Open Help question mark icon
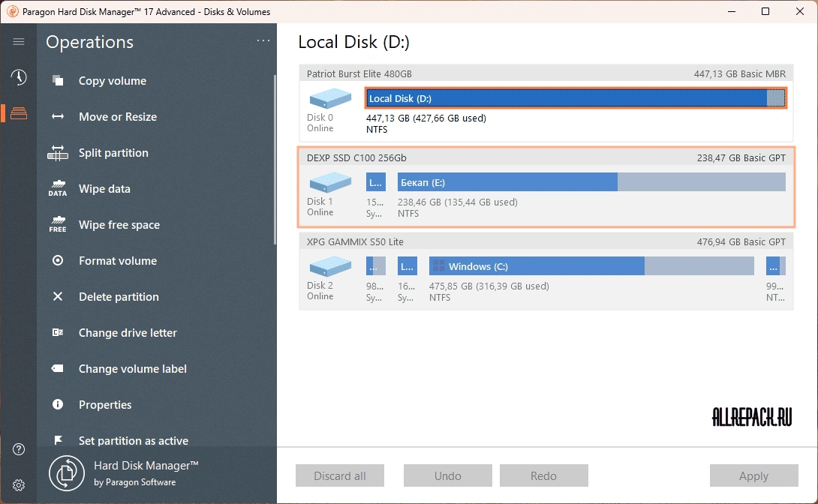The image size is (818, 504). coord(19,449)
